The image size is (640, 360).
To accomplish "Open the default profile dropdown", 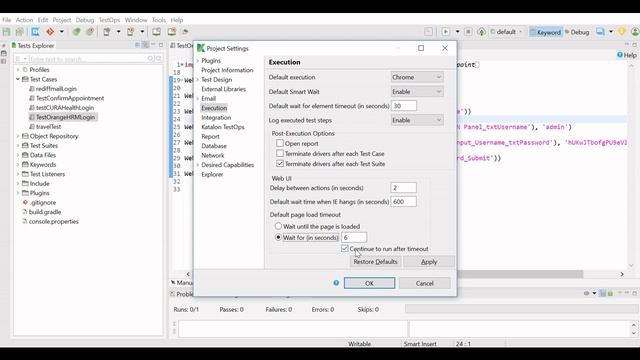I will click(x=506, y=32).
